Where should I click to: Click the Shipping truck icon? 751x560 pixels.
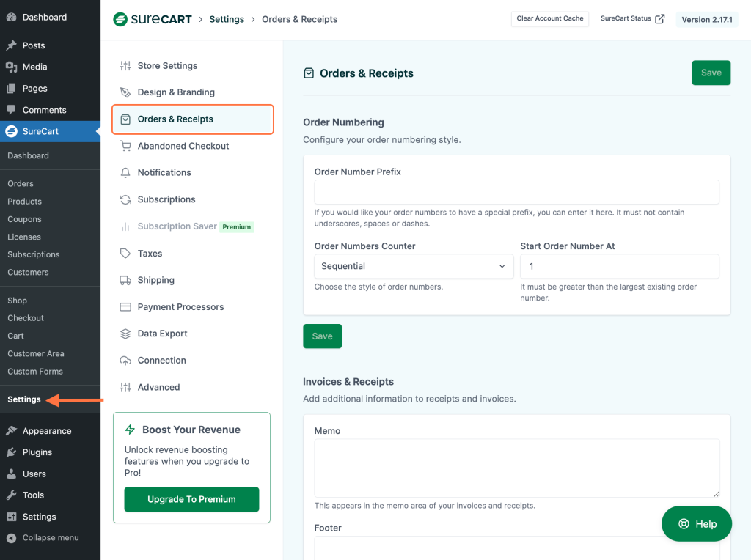coord(125,280)
